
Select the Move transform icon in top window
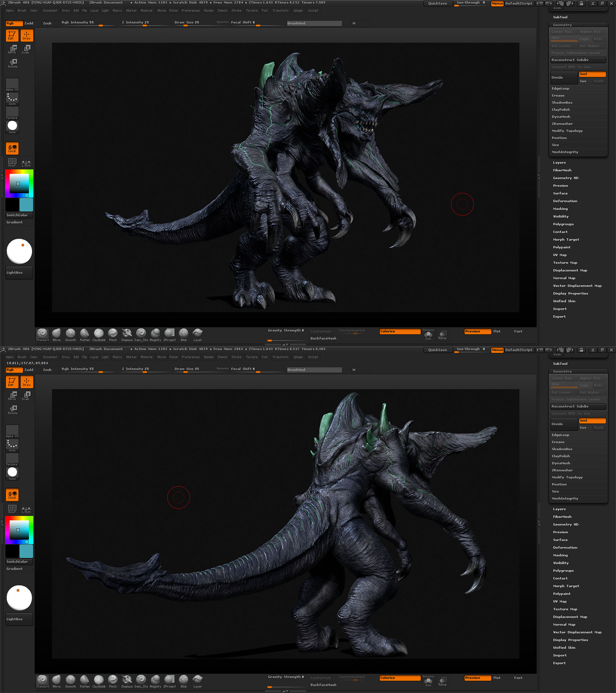(12, 49)
